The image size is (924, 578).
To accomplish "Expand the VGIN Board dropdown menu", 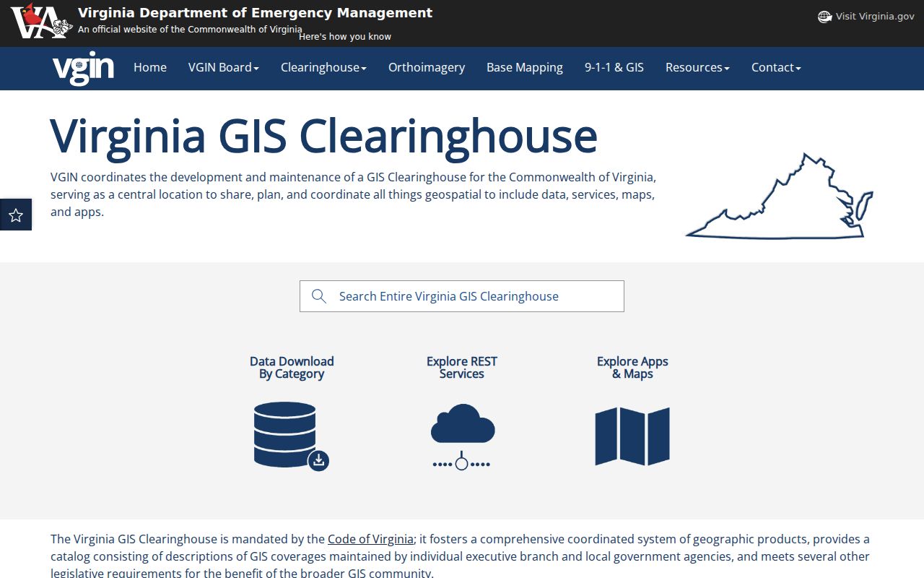I will pyautogui.click(x=224, y=67).
